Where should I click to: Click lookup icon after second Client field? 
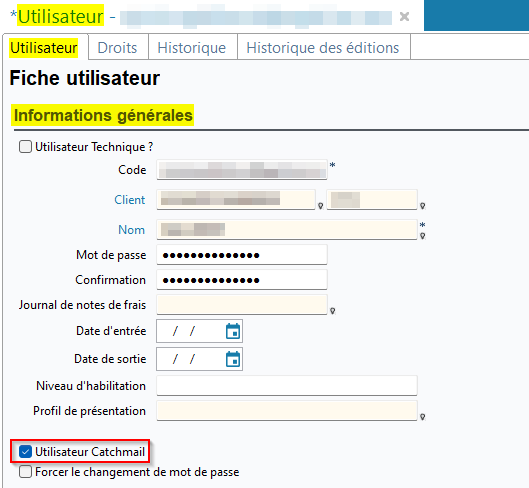(x=422, y=206)
